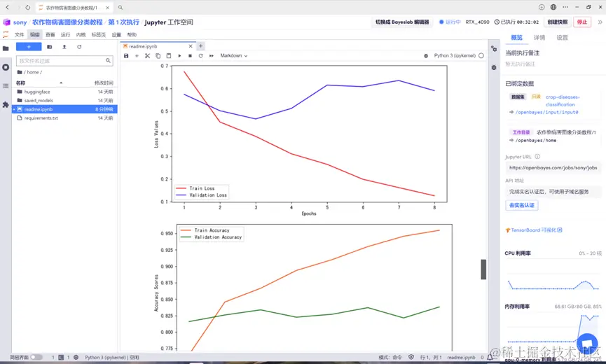Add a new tab next to readme.ipynb
The image size is (606, 364).
200,46
